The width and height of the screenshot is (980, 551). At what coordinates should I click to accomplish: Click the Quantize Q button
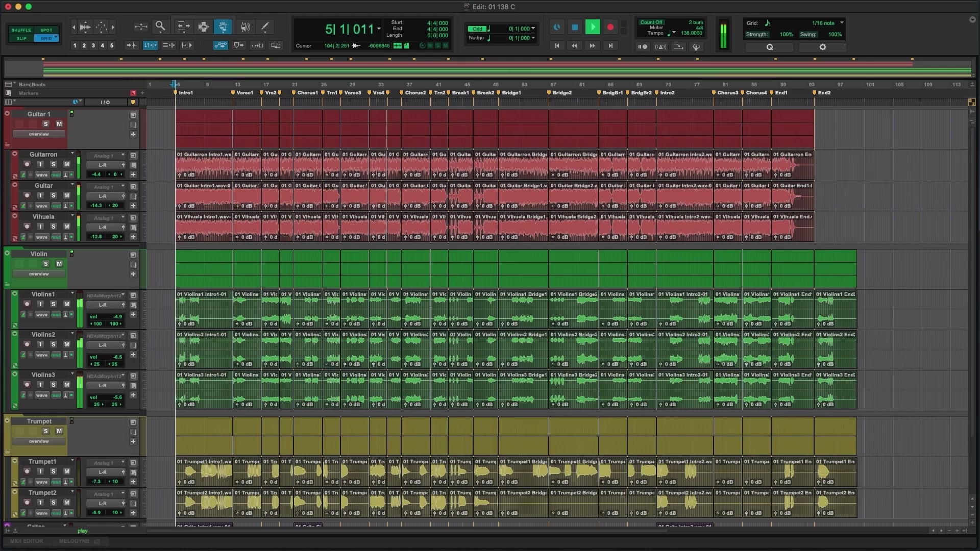[770, 47]
